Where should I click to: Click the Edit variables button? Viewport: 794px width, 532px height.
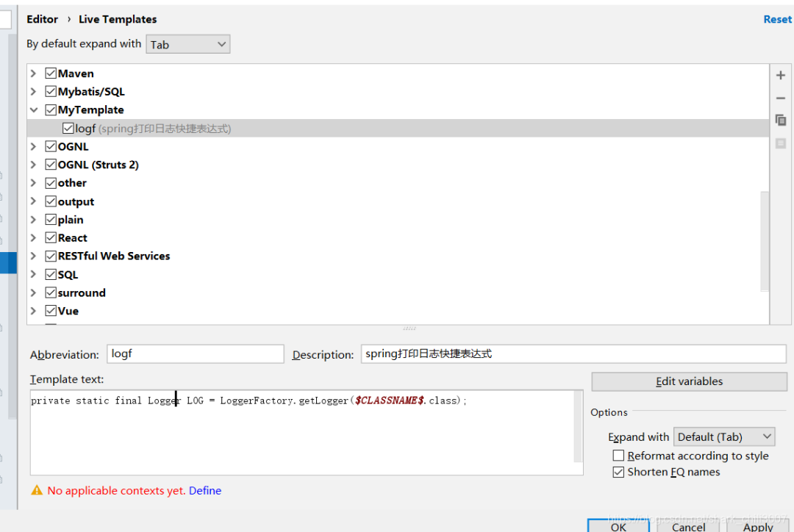coord(689,381)
